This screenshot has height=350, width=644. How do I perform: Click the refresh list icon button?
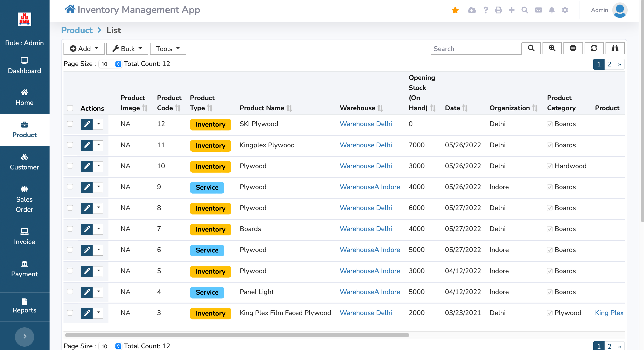click(x=594, y=48)
